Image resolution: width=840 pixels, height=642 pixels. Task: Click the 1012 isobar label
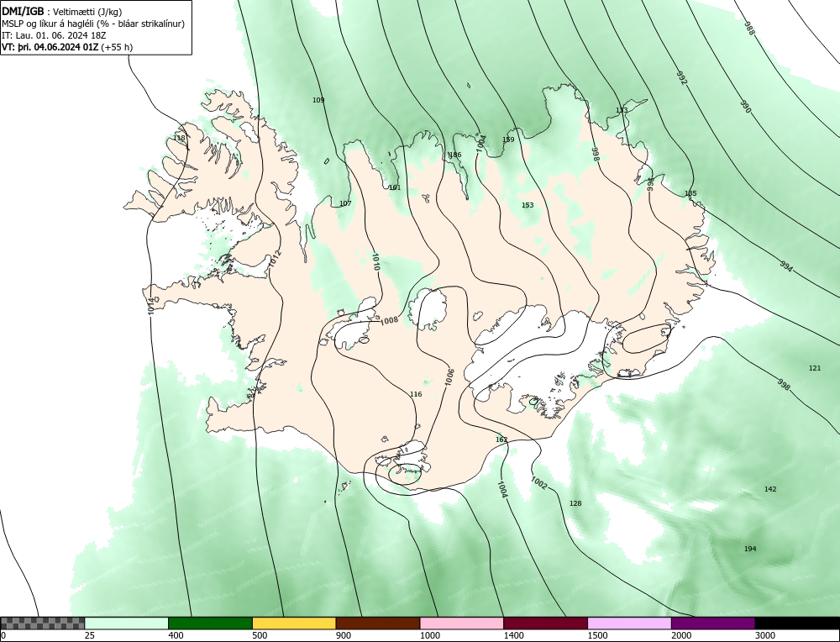coord(276,259)
